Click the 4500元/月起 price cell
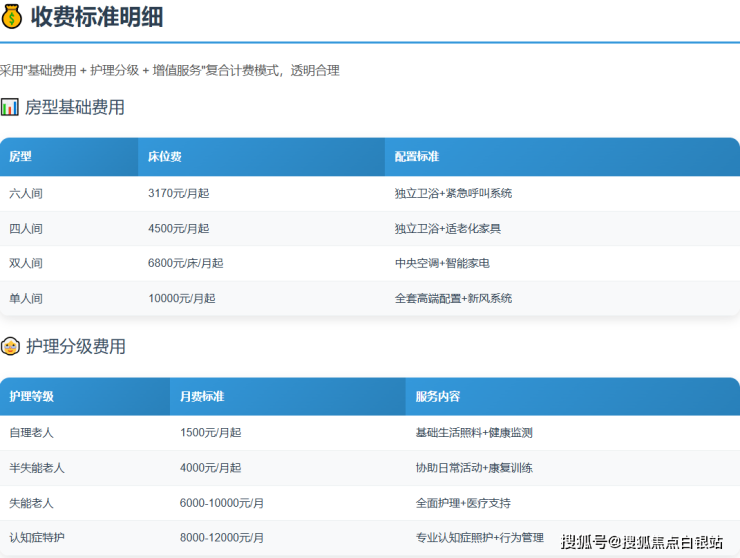The width and height of the screenshot is (740, 558). pyautogui.click(x=178, y=229)
